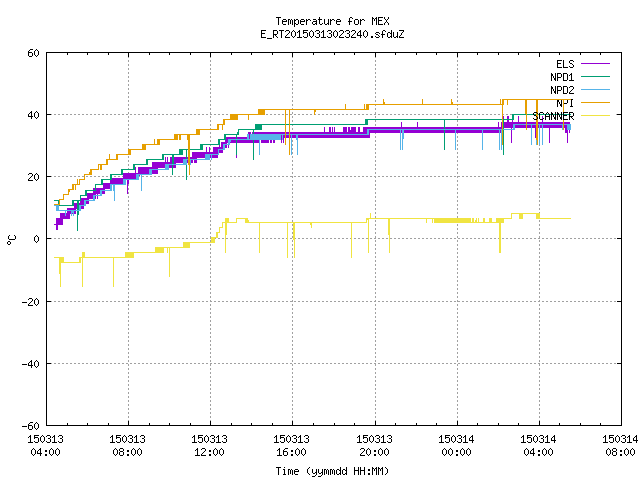Click the y-axis label 40
640x480 pixels.
pyautogui.click(x=33, y=115)
